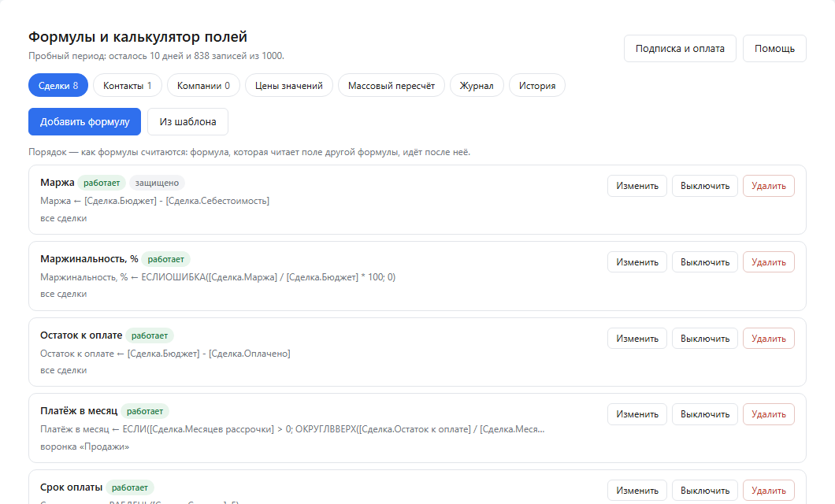Delete the Маржа formula
The image size is (835, 504).
(x=769, y=186)
